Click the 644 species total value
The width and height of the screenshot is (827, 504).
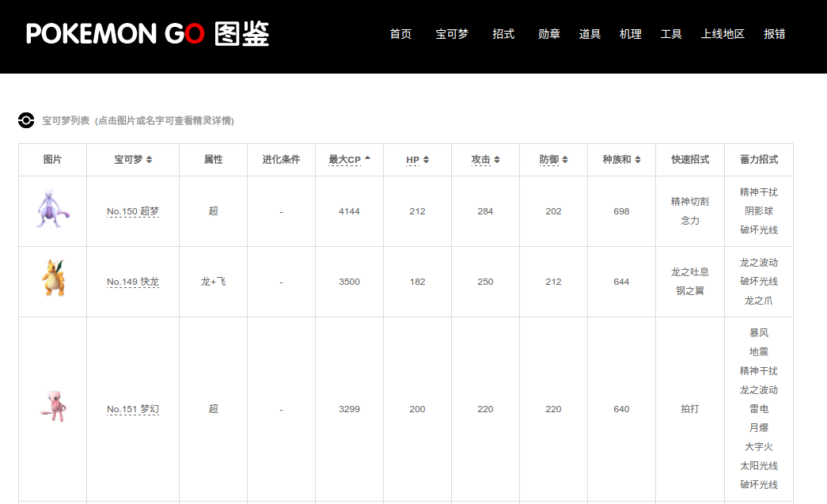pyautogui.click(x=621, y=282)
